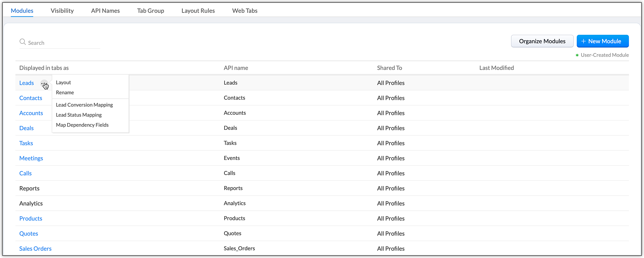Click the Meetings module link
The height and width of the screenshot is (258, 644).
click(31, 158)
